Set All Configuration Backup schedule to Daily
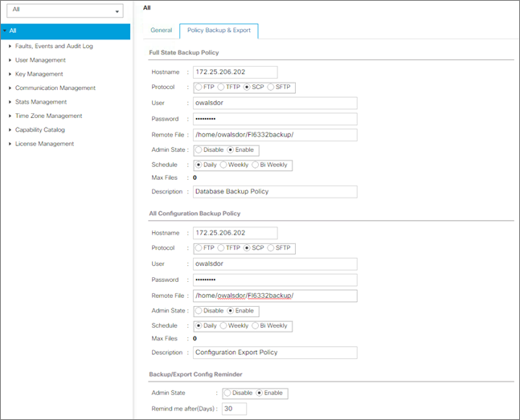 [199, 325]
